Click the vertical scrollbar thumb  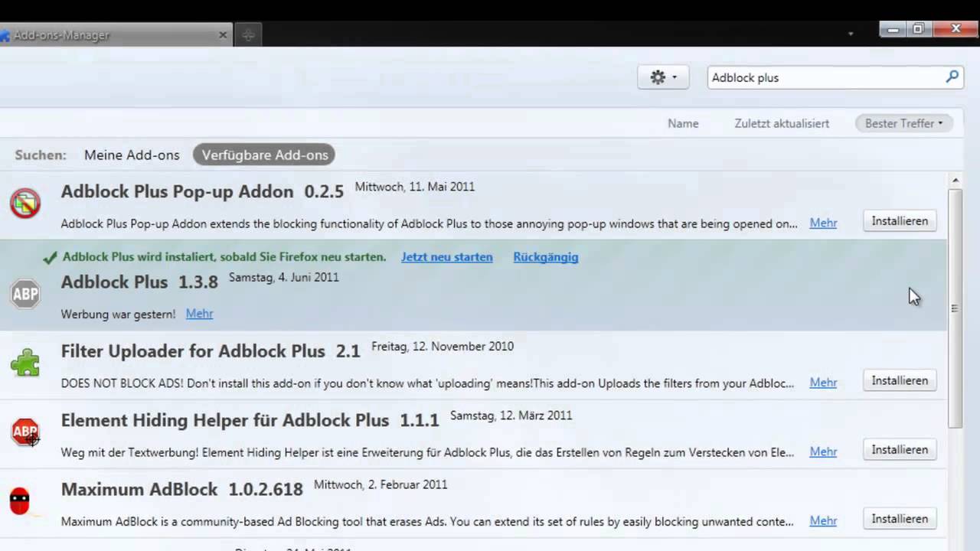(x=955, y=308)
